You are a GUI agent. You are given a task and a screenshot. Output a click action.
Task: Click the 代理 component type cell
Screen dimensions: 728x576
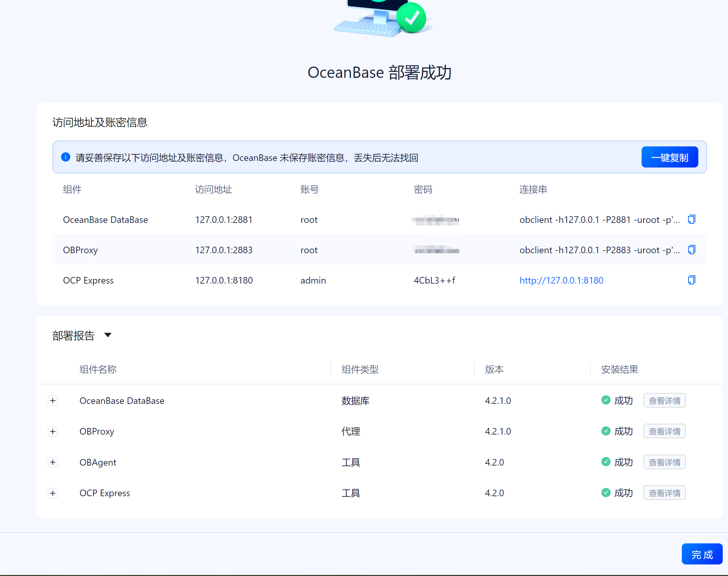tap(351, 431)
